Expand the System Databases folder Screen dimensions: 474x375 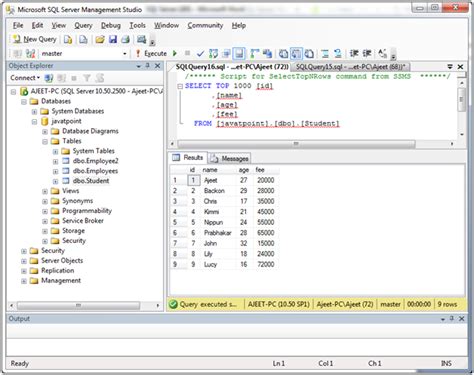(34, 112)
